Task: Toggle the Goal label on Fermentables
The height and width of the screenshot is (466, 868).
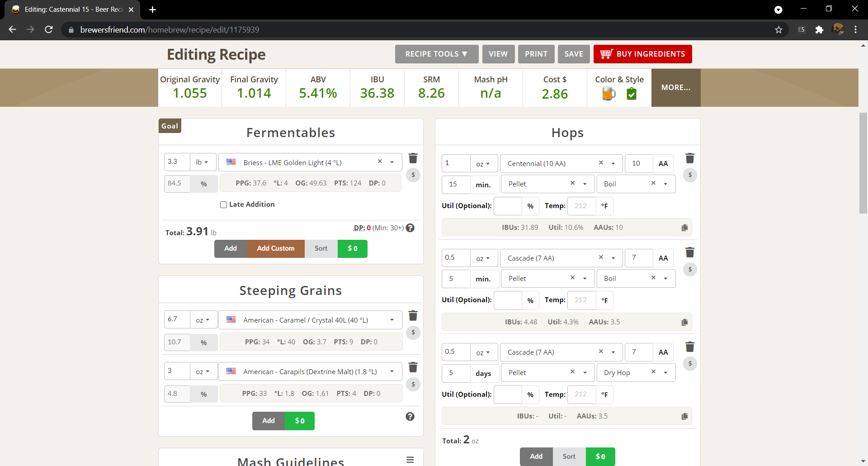Action: click(x=170, y=126)
